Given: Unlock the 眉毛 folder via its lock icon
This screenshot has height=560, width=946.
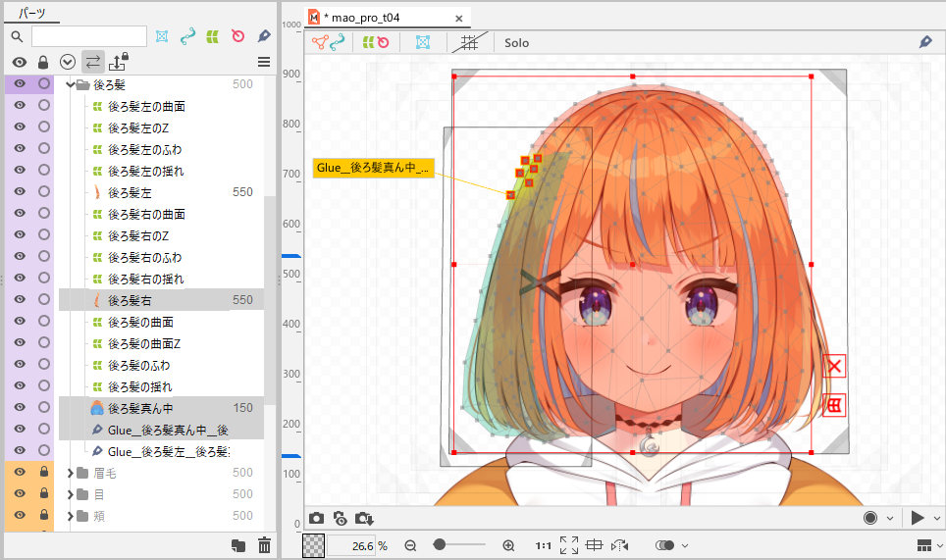Looking at the screenshot, I should point(43,472).
